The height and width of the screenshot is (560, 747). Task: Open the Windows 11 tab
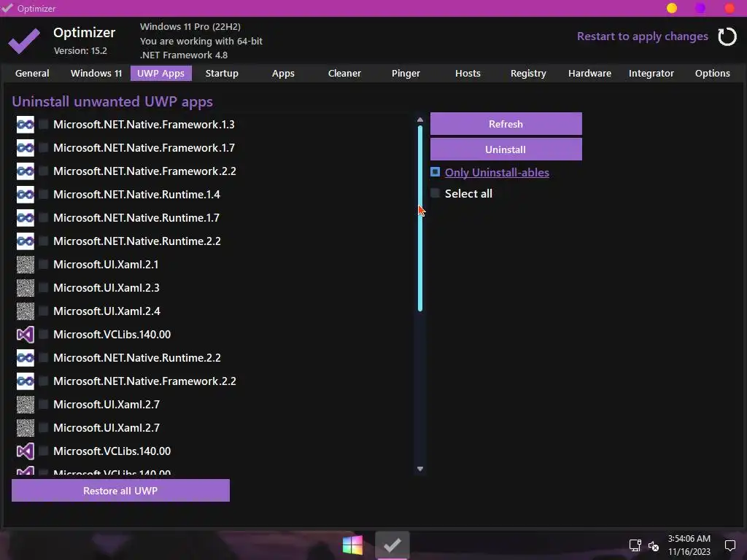[x=96, y=74]
